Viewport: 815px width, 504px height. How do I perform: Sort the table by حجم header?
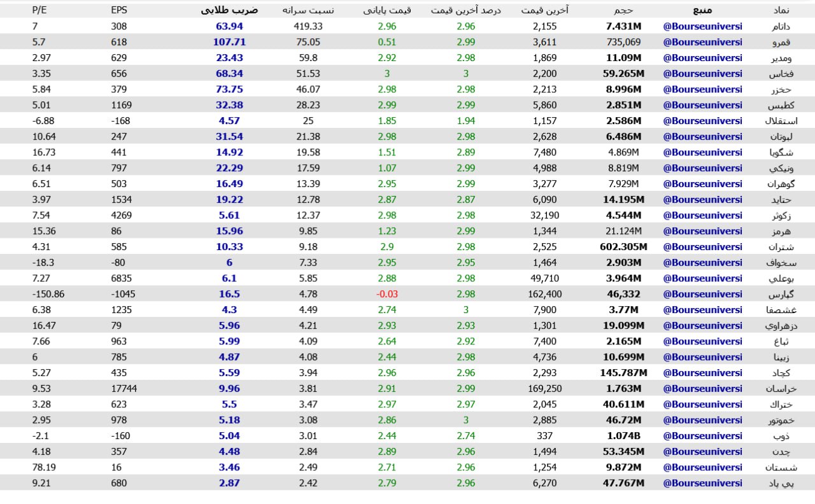click(623, 10)
